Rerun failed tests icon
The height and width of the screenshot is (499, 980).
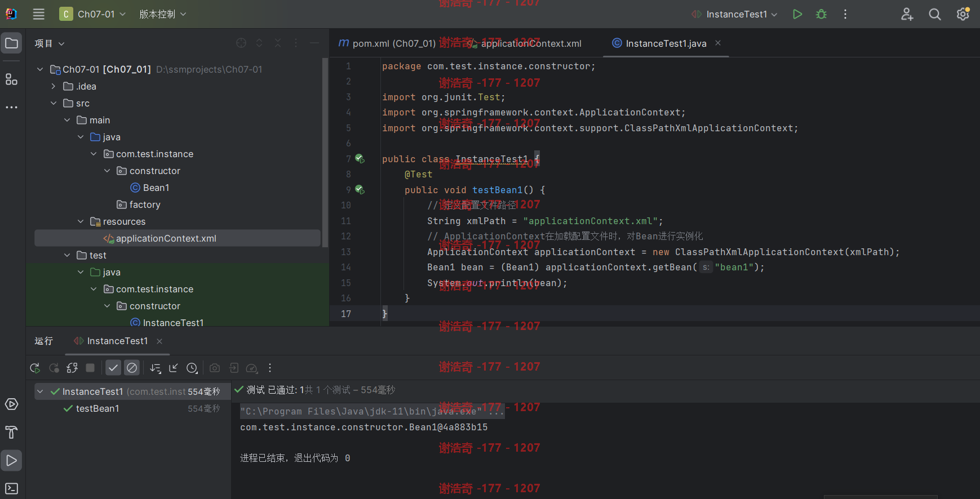tap(54, 368)
